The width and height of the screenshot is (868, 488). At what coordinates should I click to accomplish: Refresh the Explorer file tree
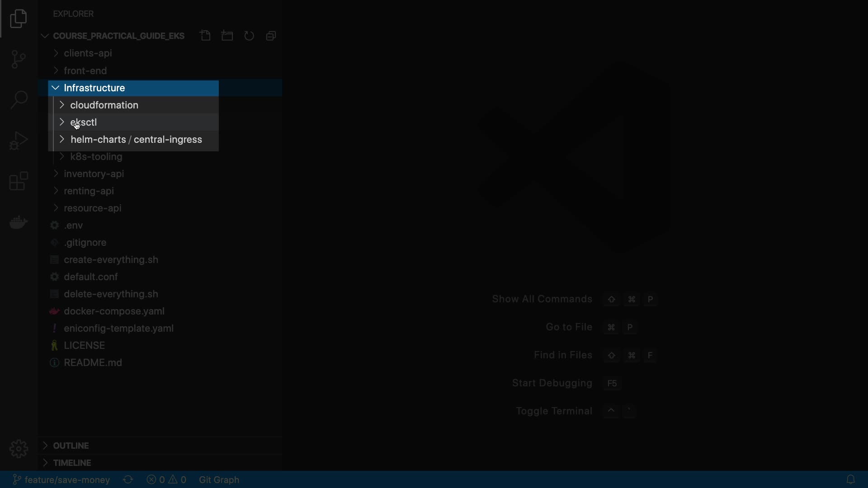(249, 36)
